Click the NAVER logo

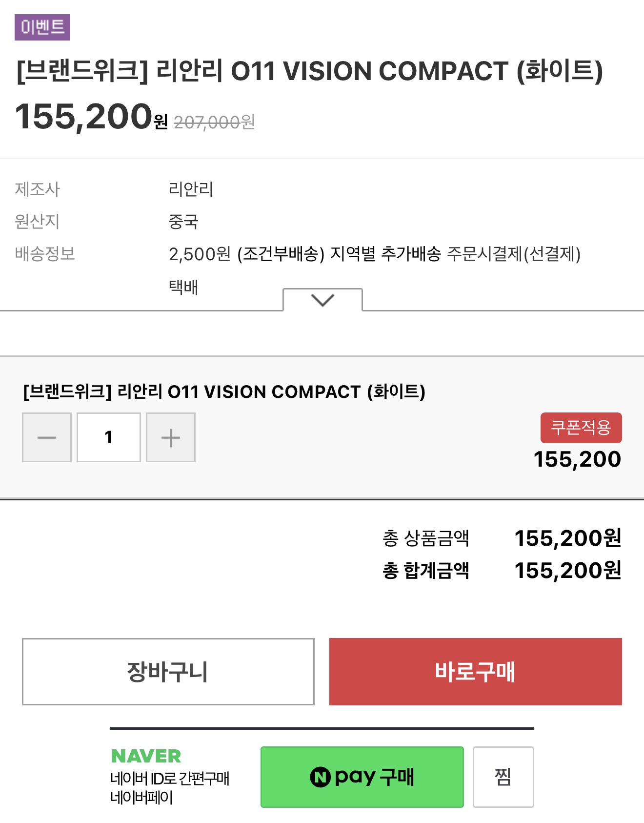[x=146, y=756]
